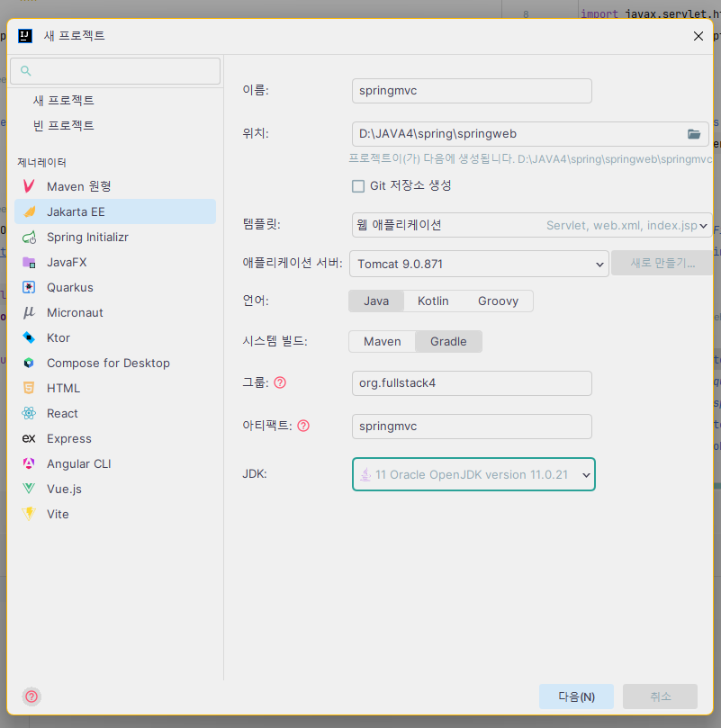Select Vue.js in generator list

click(115, 489)
